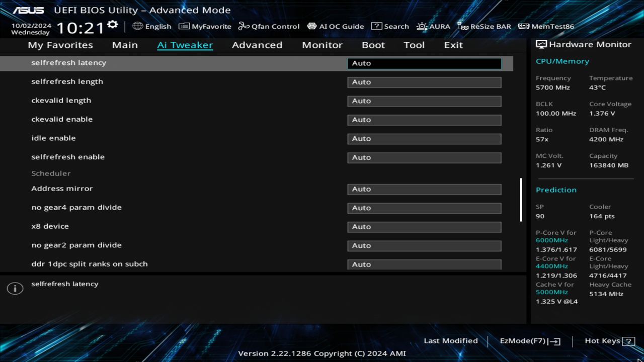Click the clock settings gear icon

coord(112,24)
